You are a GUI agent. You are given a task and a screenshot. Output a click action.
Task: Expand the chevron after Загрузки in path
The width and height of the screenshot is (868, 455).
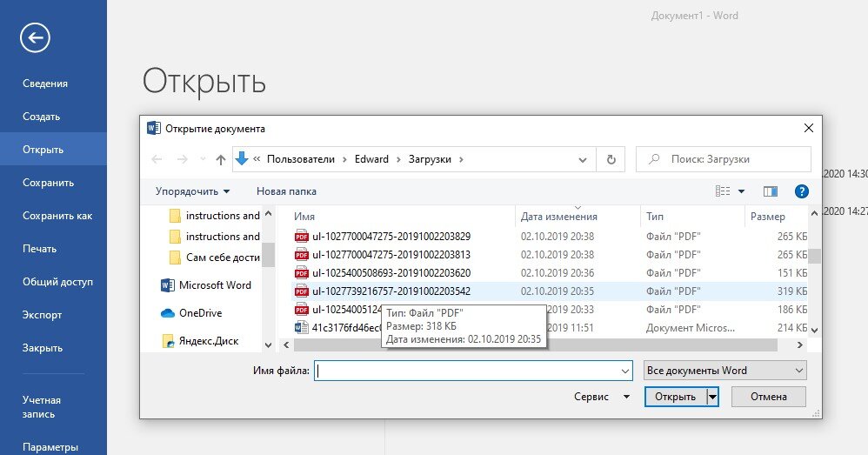coord(461,159)
